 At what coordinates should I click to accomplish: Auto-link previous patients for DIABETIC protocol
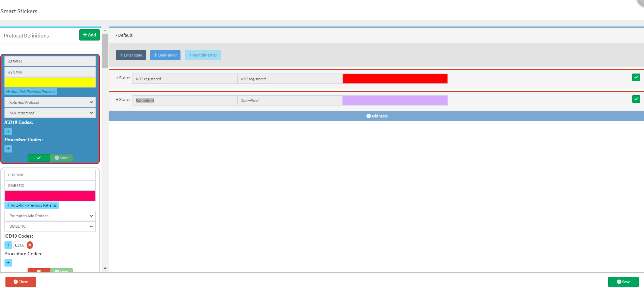32,205
